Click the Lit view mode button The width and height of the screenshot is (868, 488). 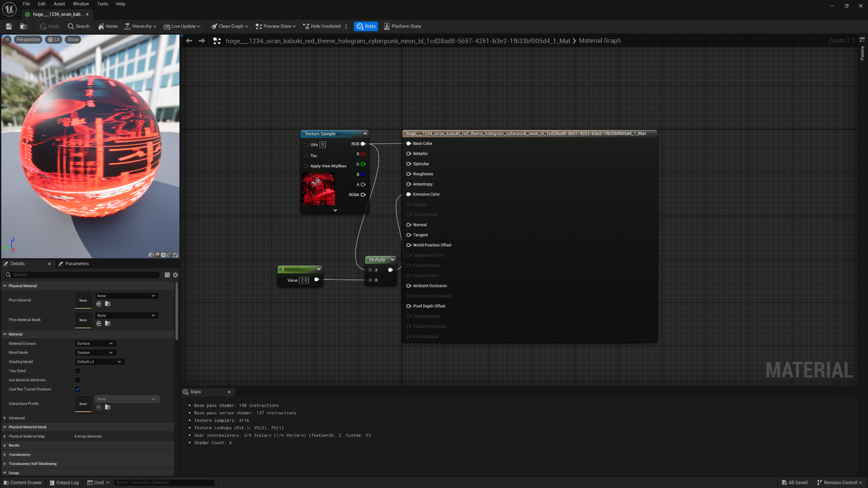54,40
